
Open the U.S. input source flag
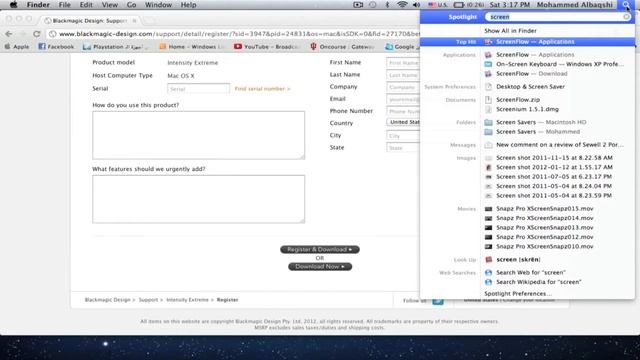(x=432, y=5)
